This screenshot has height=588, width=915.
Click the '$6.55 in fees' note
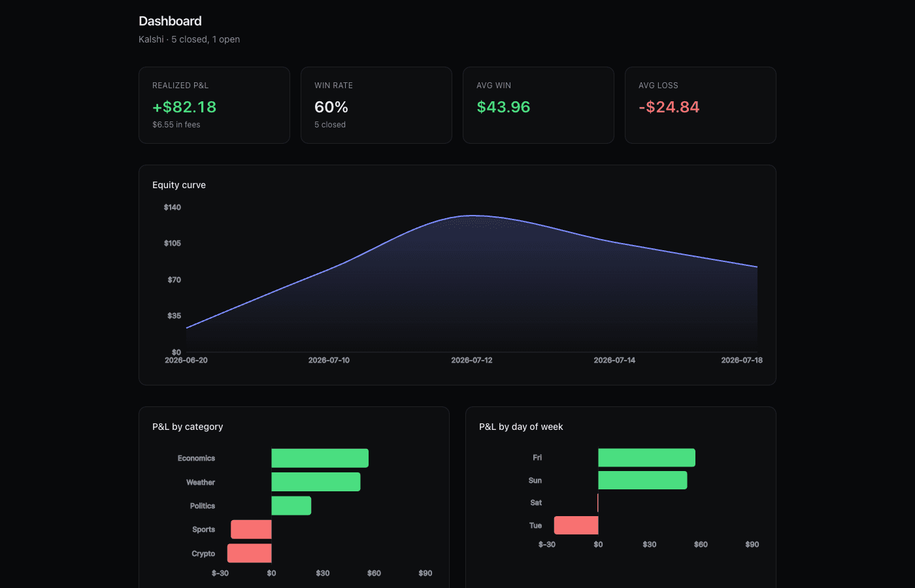point(176,125)
